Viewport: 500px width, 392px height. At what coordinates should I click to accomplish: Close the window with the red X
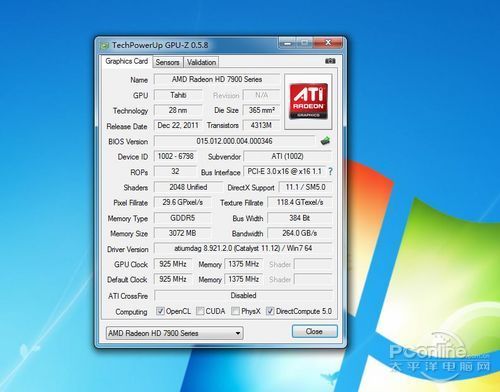pyautogui.click(x=328, y=43)
